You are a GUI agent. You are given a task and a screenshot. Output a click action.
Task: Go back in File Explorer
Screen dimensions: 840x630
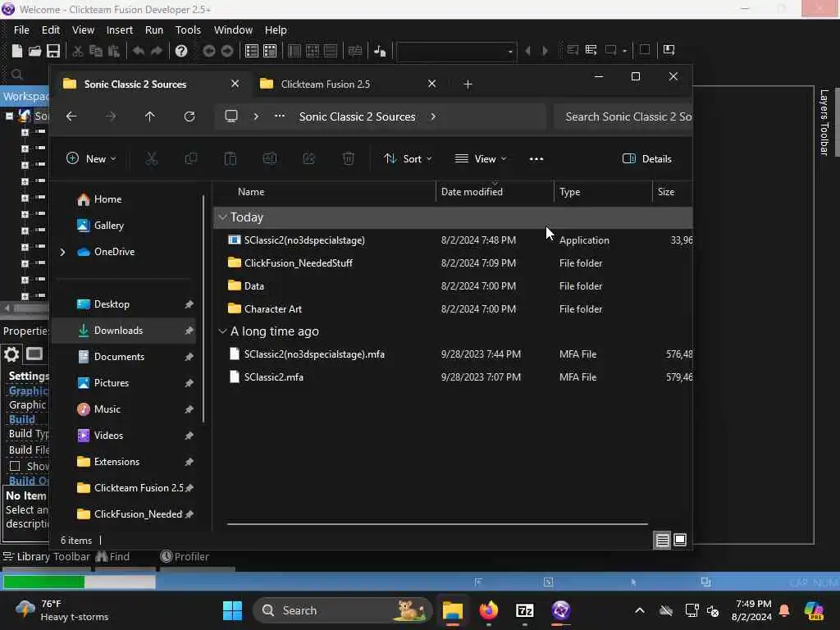pos(71,116)
